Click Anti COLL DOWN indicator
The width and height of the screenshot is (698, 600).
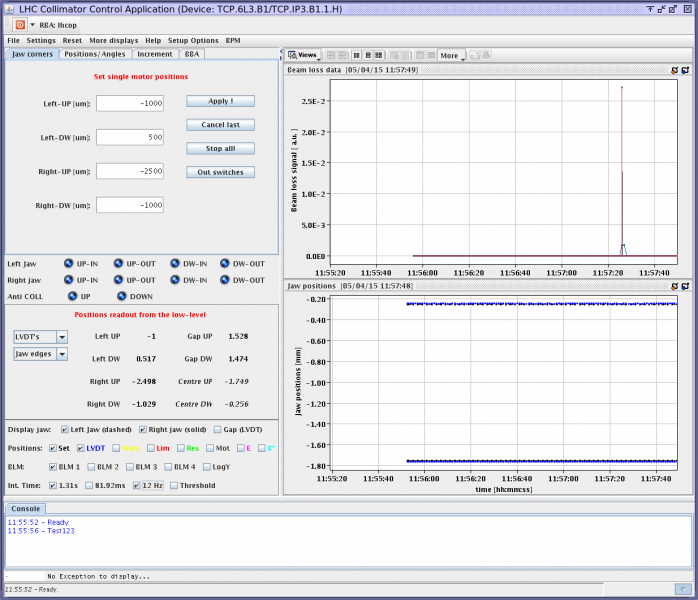(121, 296)
